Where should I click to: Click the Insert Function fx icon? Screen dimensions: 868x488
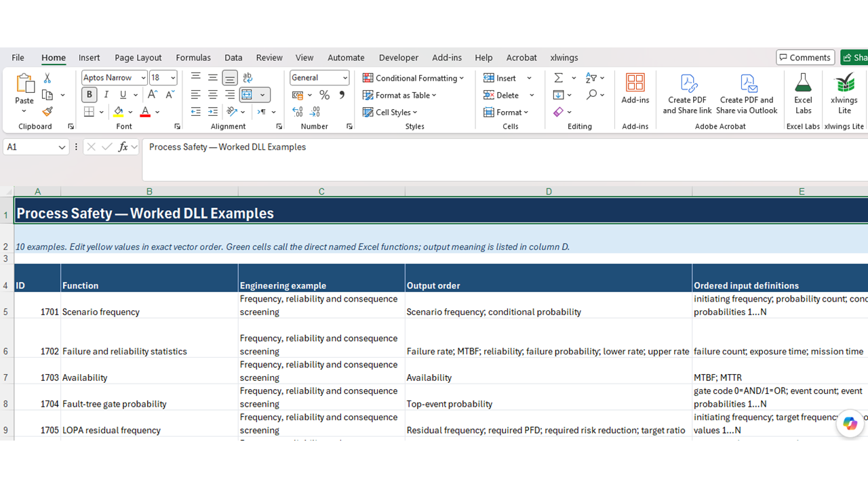[123, 147]
